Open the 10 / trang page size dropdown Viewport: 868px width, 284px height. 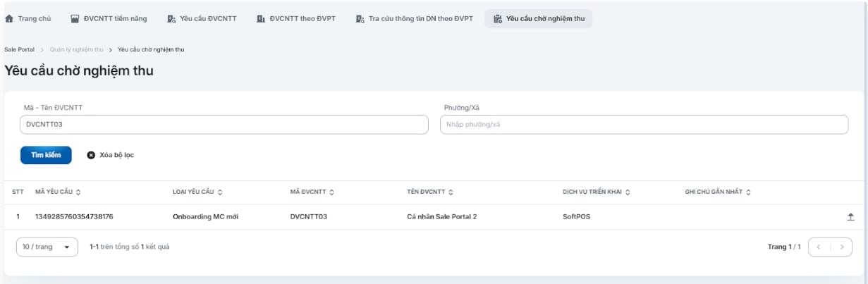point(47,247)
